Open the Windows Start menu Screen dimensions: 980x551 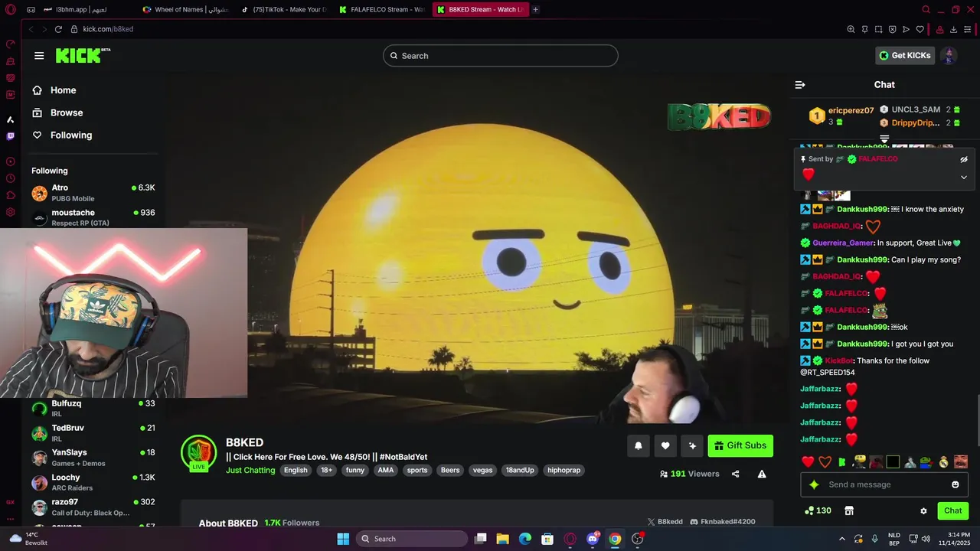point(343,539)
